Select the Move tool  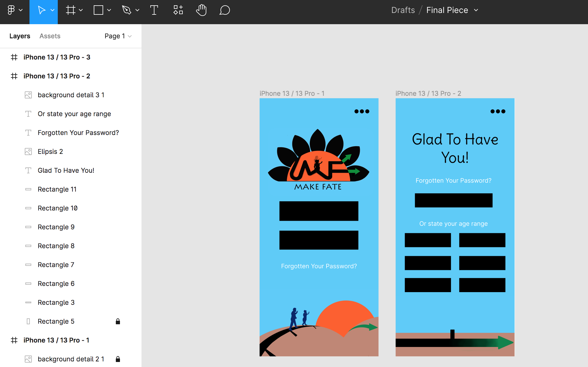coord(42,10)
